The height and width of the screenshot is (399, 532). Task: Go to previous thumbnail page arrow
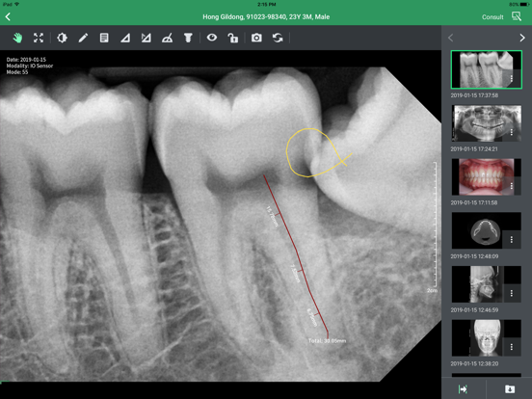[x=451, y=38]
